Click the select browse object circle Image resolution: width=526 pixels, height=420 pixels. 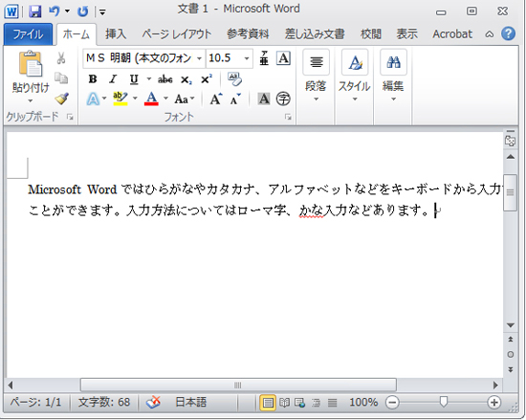tap(511, 354)
